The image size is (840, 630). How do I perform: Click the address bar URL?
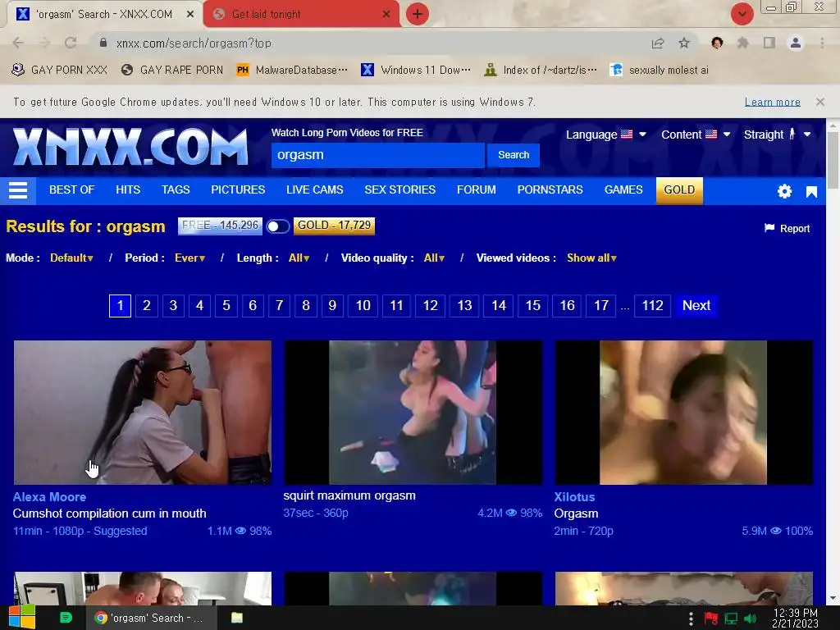point(194,43)
